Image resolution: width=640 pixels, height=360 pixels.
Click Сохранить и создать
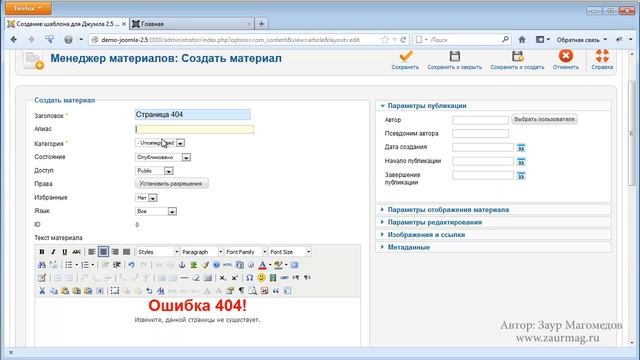(517, 60)
